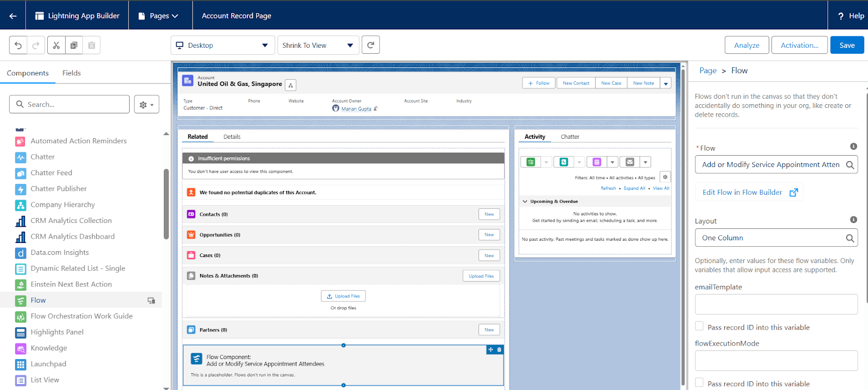
Task: Select Flow Orchestration Work Guide component
Action: 81,316
